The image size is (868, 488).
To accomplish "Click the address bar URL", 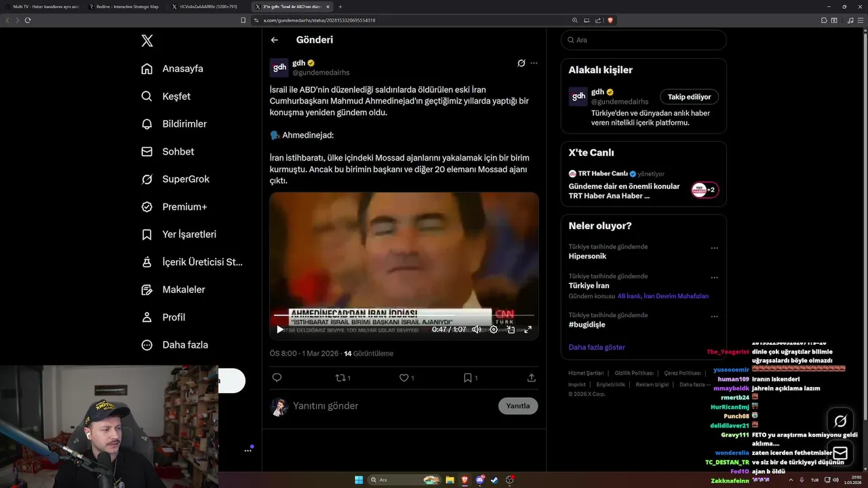I will pyautogui.click(x=319, y=20).
